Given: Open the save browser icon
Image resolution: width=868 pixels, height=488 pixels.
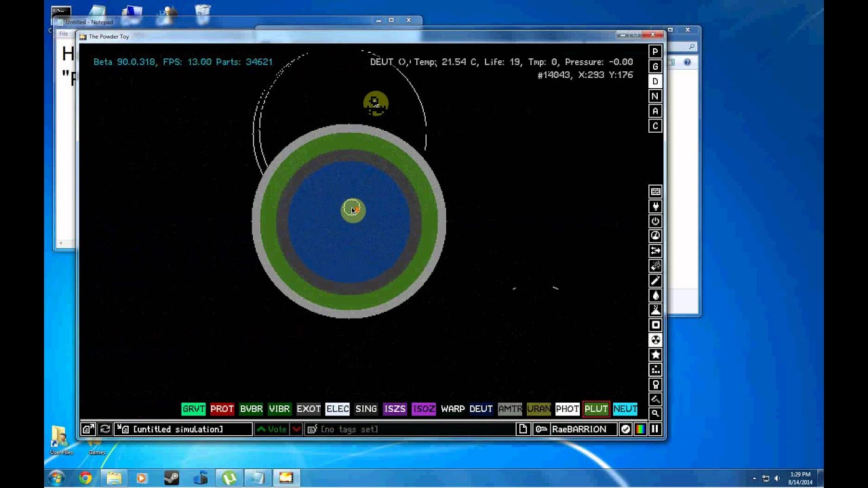Looking at the screenshot, I should 87,429.
